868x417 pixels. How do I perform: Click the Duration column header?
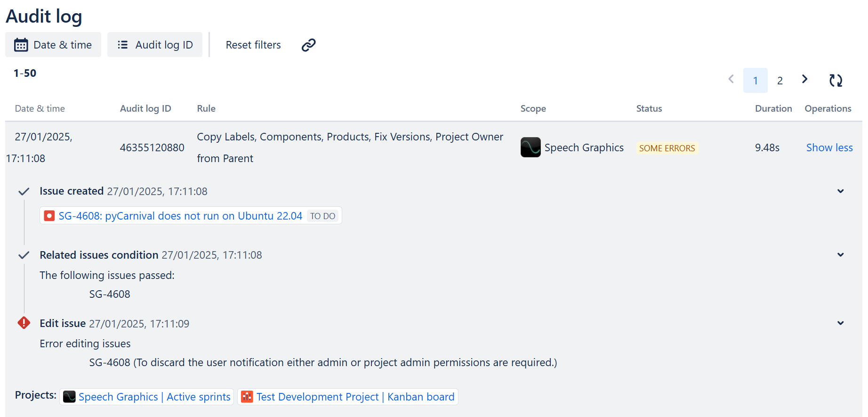pyautogui.click(x=773, y=108)
